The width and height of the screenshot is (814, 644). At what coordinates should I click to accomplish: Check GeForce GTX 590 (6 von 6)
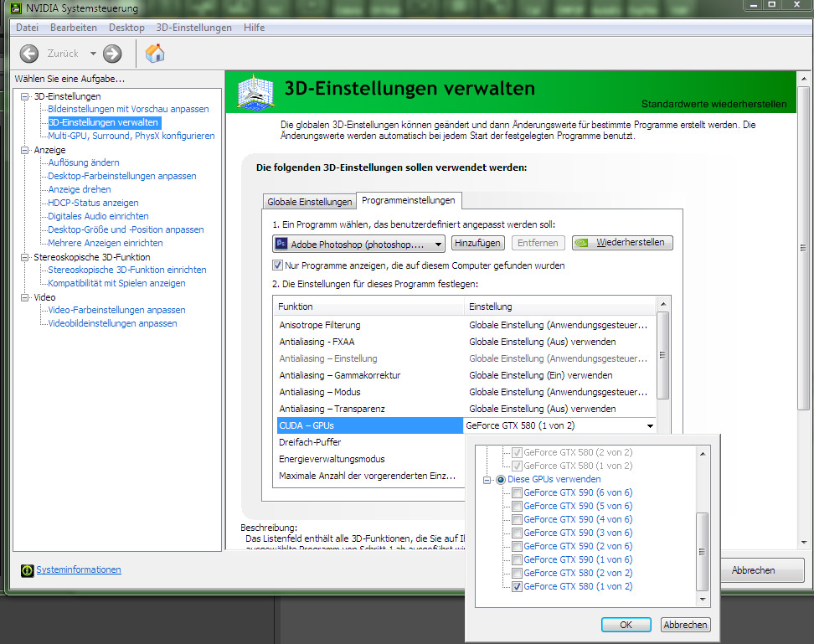click(517, 493)
